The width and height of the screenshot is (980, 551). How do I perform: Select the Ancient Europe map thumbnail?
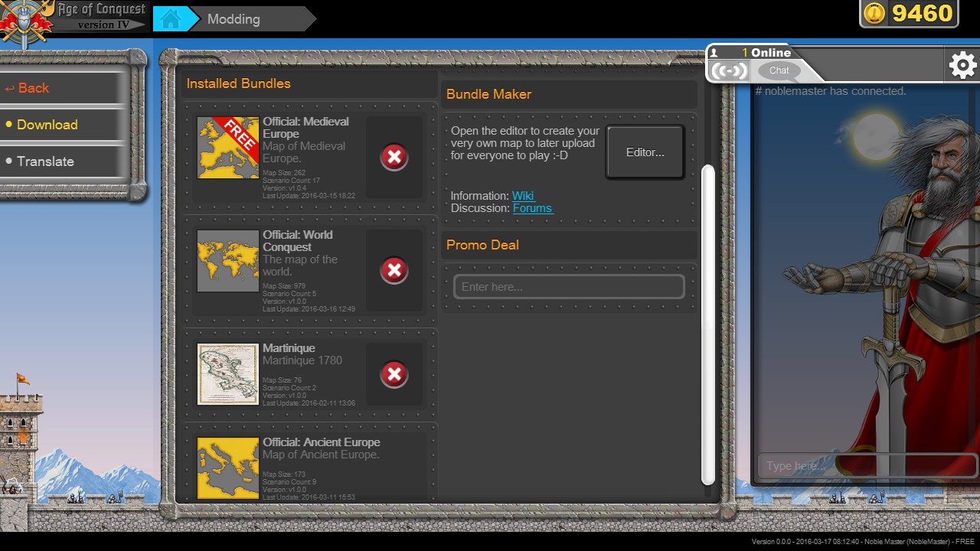point(228,468)
